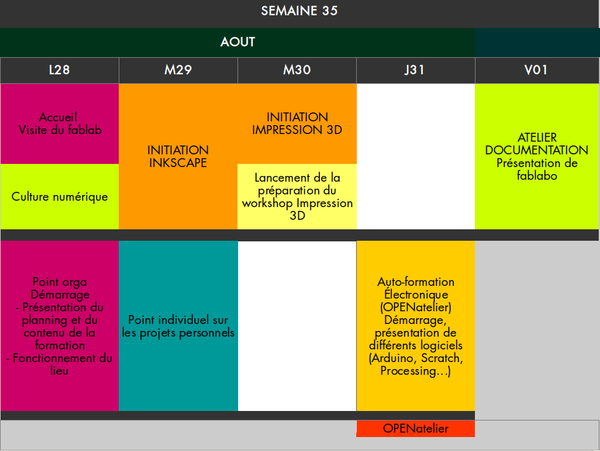Choose the V01 day column header
This screenshot has height=451, width=600.
pos(536,71)
